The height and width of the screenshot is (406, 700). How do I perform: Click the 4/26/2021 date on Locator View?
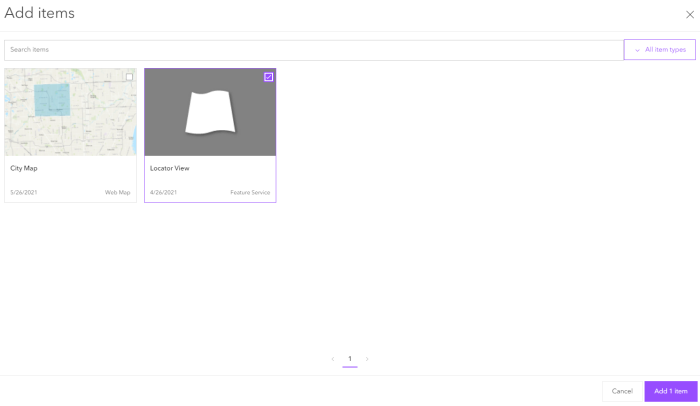[x=163, y=192]
